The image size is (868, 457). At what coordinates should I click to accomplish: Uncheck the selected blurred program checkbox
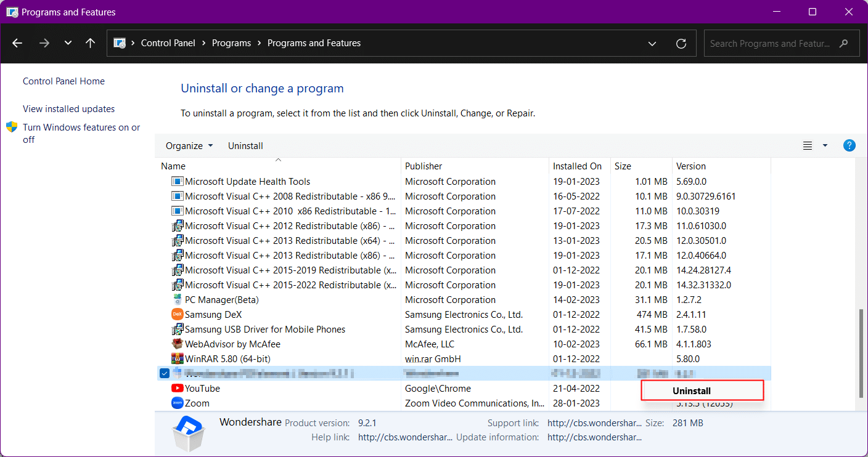pyautogui.click(x=165, y=373)
